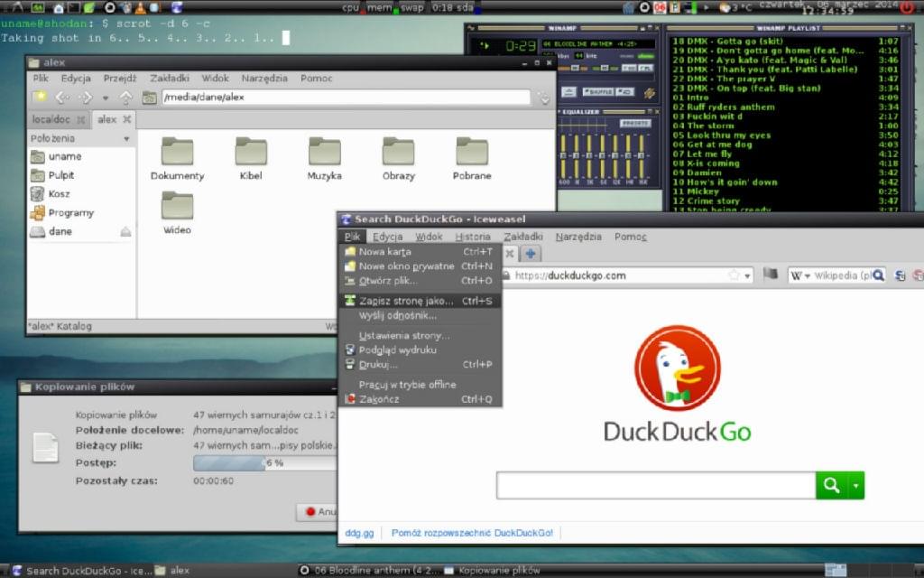
Task: Go up to the parent folder in file manager
Action: 125,98
